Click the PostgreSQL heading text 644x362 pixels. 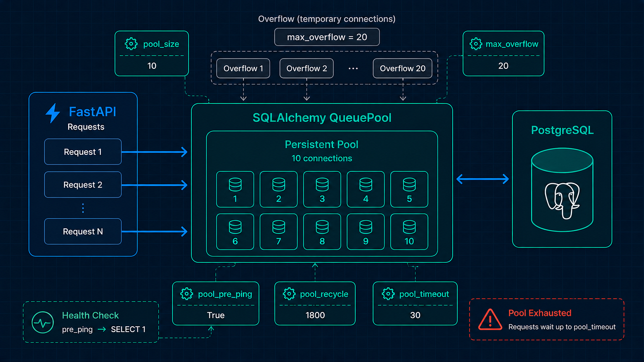click(562, 130)
